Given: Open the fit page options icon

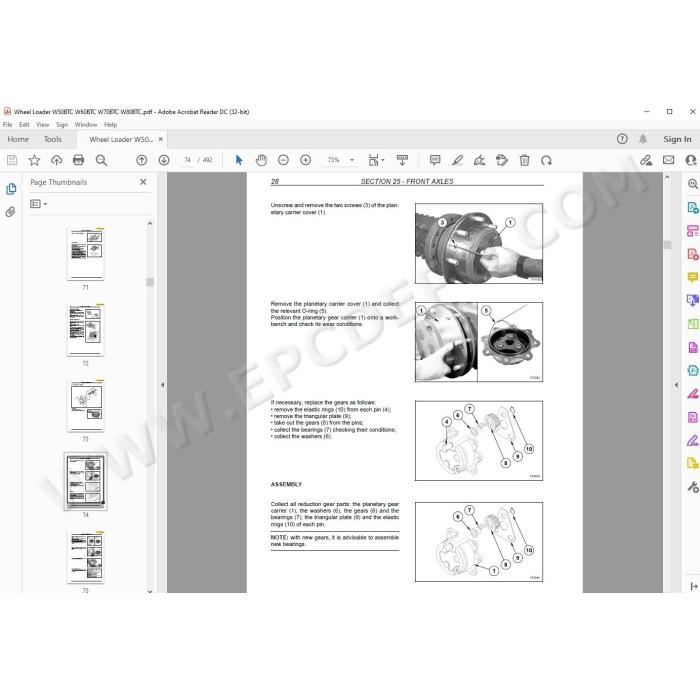Looking at the screenshot, I should (376, 160).
